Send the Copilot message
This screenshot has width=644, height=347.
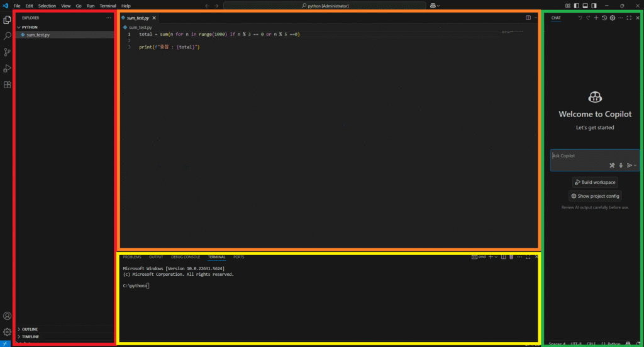(629, 165)
